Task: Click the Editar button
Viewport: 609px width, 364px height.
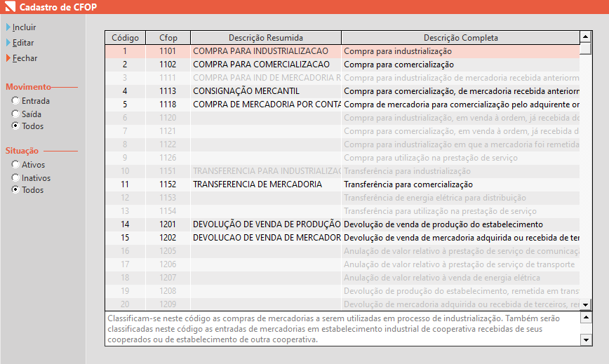Action: click(x=20, y=43)
